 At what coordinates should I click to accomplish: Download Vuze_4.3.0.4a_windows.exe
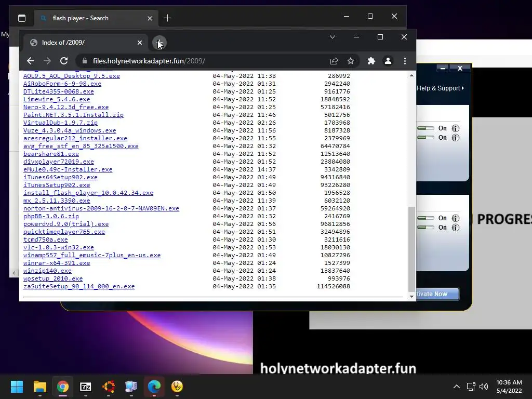(70, 130)
